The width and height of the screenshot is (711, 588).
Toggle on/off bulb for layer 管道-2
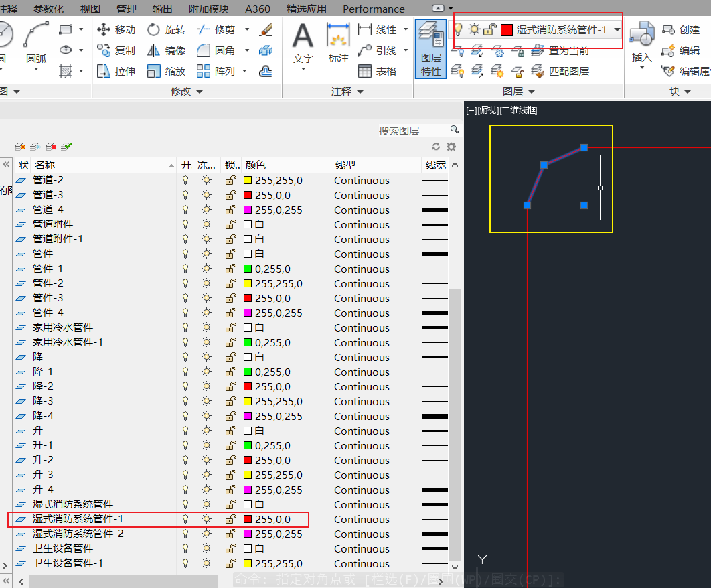point(185,180)
